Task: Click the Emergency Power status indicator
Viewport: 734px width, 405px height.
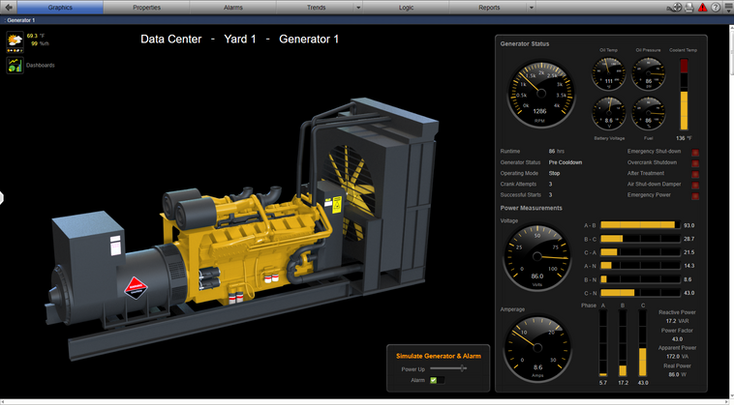Action: [x=695, y=196]
